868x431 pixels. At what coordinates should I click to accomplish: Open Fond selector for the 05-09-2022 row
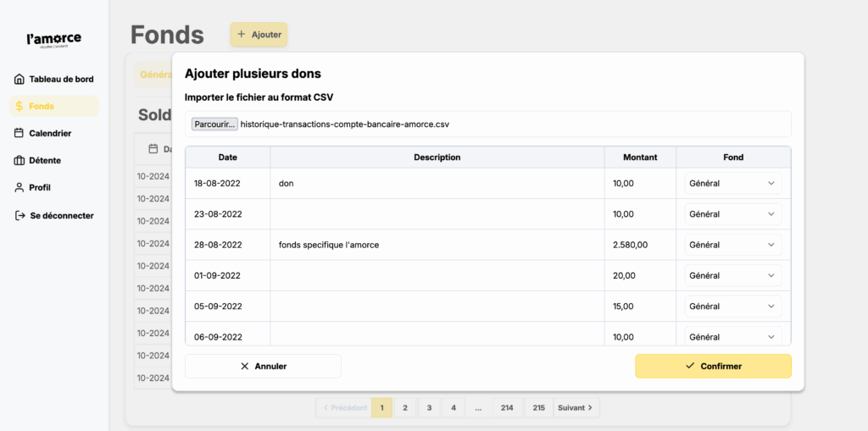click(732, 307)
